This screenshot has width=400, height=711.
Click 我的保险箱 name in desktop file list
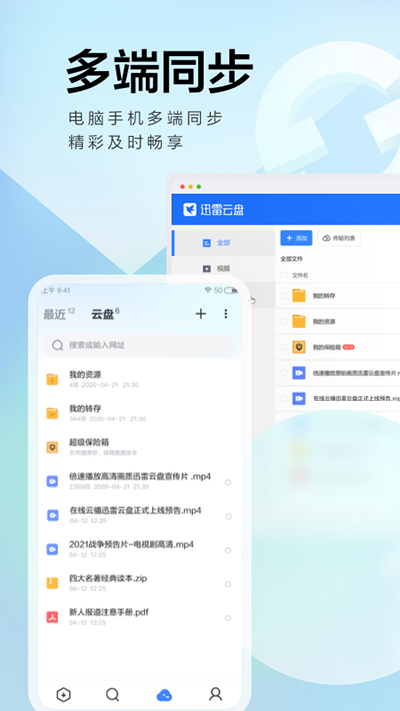327,348
